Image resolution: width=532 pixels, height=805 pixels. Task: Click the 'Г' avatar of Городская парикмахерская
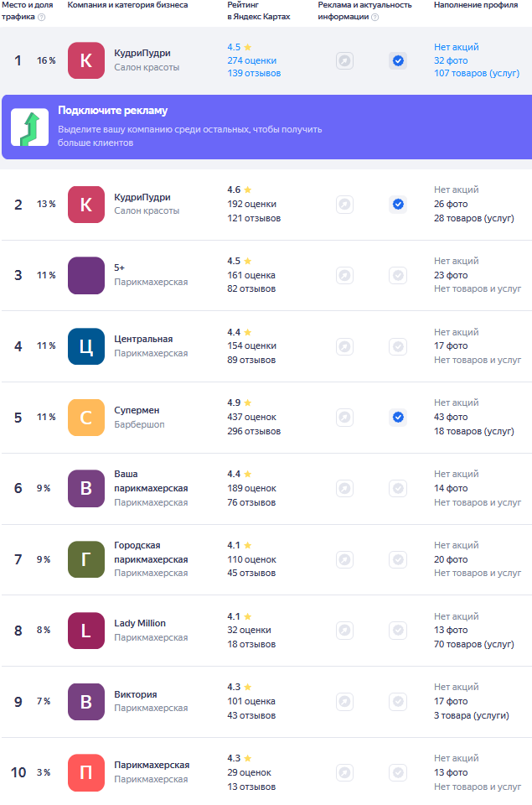pos(86,559)
